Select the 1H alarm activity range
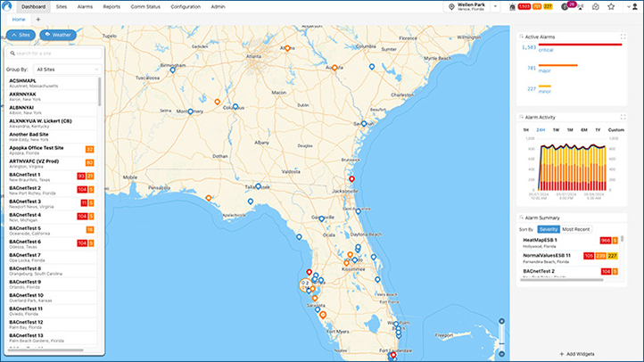The width and height of the screenshot is (644, 362). point(525,129)
